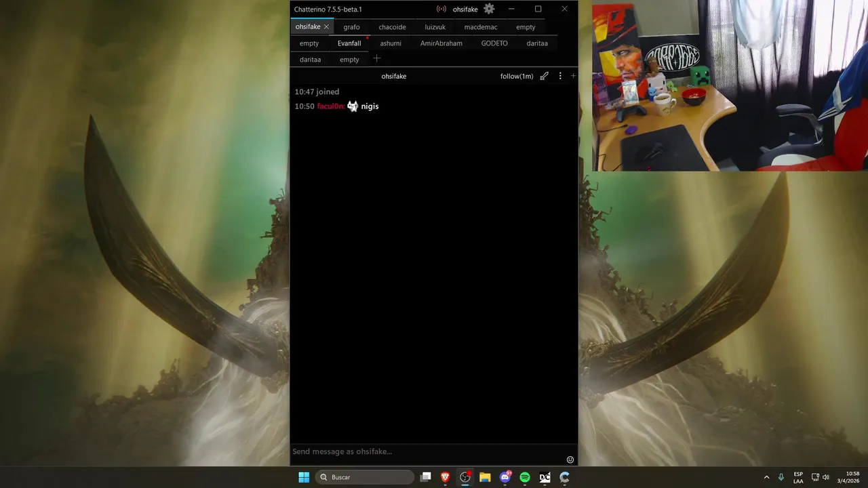The width and height of the screenshot is (868, 488).
Task: Focus the Send message as ohsifake field
Action: [427, 451]
